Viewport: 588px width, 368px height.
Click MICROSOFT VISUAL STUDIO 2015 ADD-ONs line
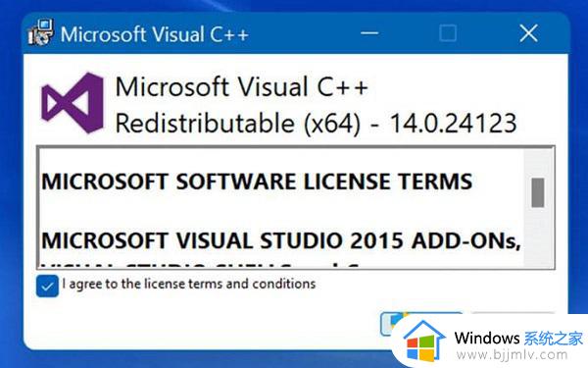(x=281, y=240)
